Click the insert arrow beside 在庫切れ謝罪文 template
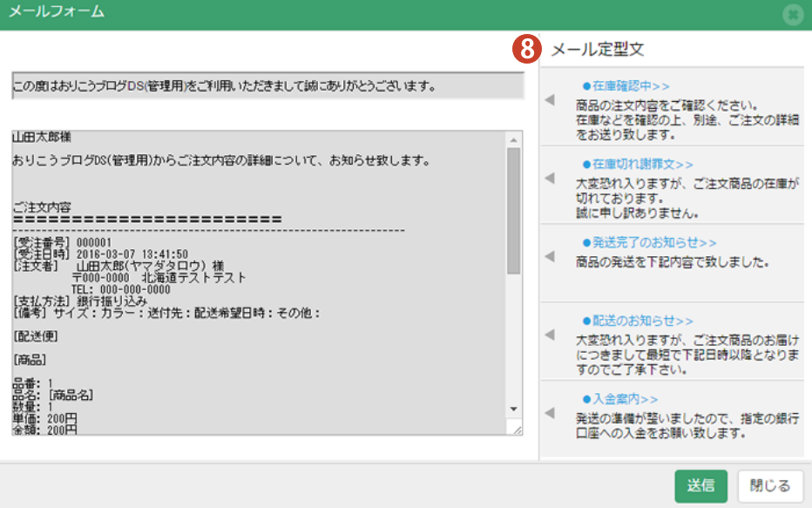Viewport: 812px width, 508px height. (x=549, y=179)
